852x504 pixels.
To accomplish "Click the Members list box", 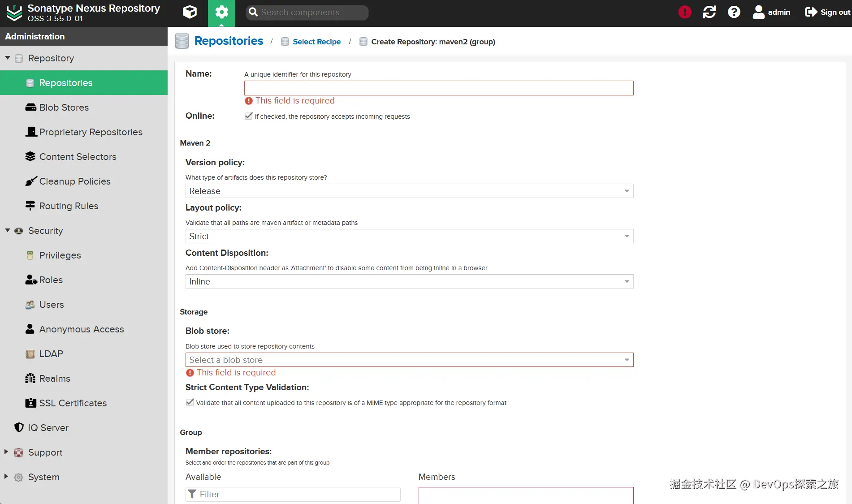I will [x=526, y=495].
